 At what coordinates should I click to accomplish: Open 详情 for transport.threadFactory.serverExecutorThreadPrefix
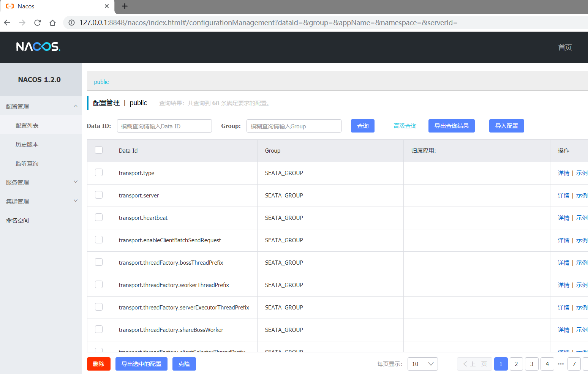(563, 308)
